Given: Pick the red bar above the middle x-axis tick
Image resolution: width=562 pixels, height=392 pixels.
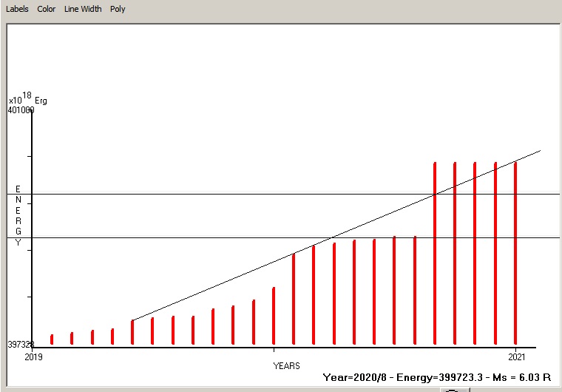Looking at the screenshot, I should coord(274,316).
